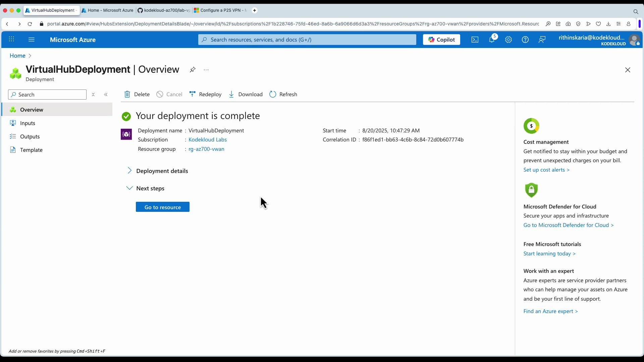The height and width of the screenshot is (362, 644).
Task: Switch to kodekloud-az700 GitHub tab
Action: [x=164, y=10]
